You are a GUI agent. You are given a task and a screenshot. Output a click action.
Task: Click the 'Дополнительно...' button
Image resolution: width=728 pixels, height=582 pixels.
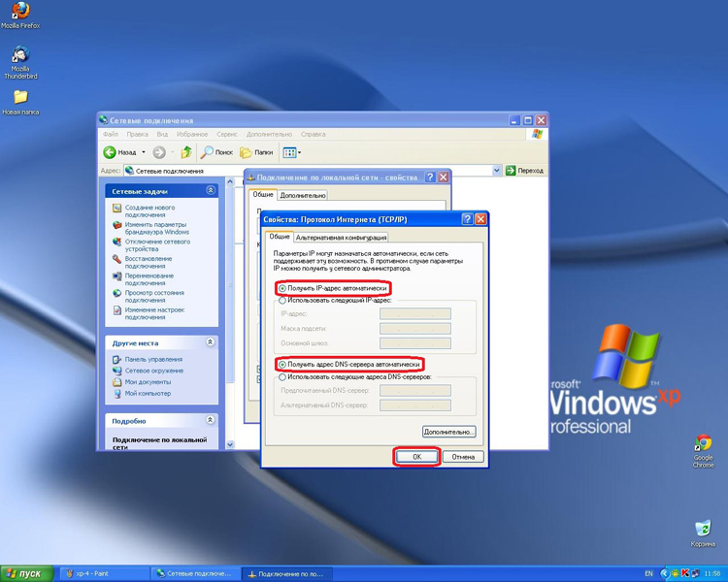click(x=448, y=432)
